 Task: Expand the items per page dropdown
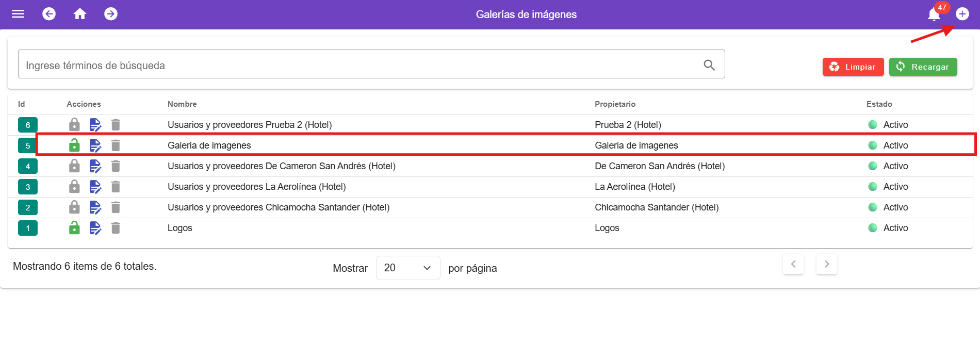407,268
